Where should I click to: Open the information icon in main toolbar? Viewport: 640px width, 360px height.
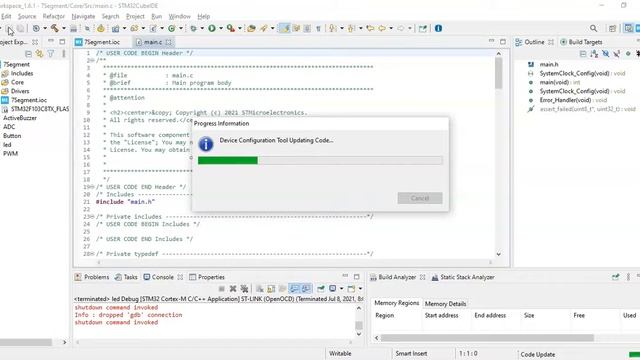[438, 28]
